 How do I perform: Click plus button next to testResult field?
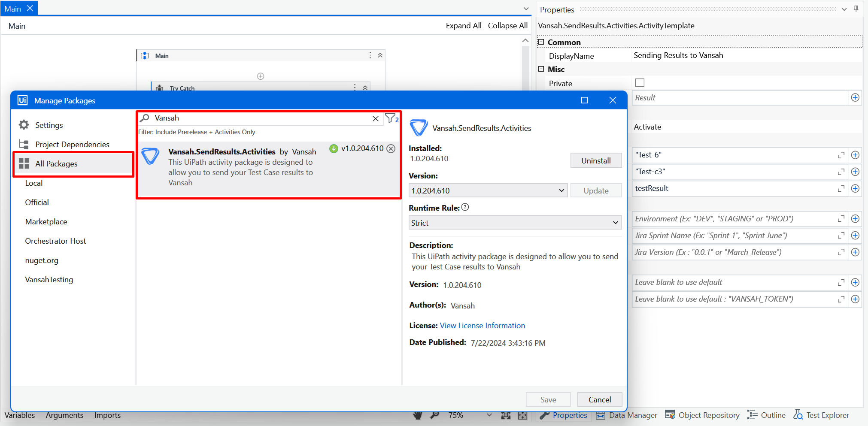pos(855,188)
